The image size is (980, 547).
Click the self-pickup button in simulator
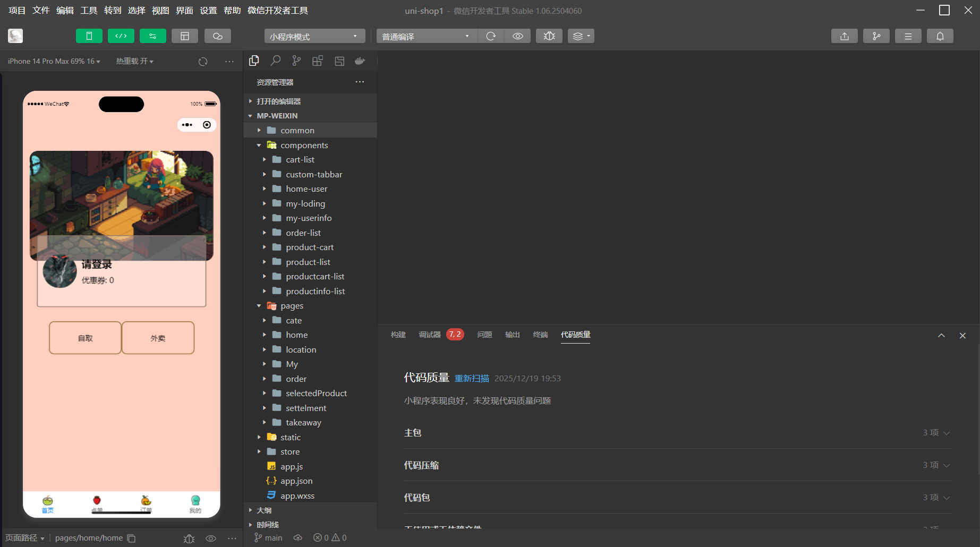click(86, 338)
